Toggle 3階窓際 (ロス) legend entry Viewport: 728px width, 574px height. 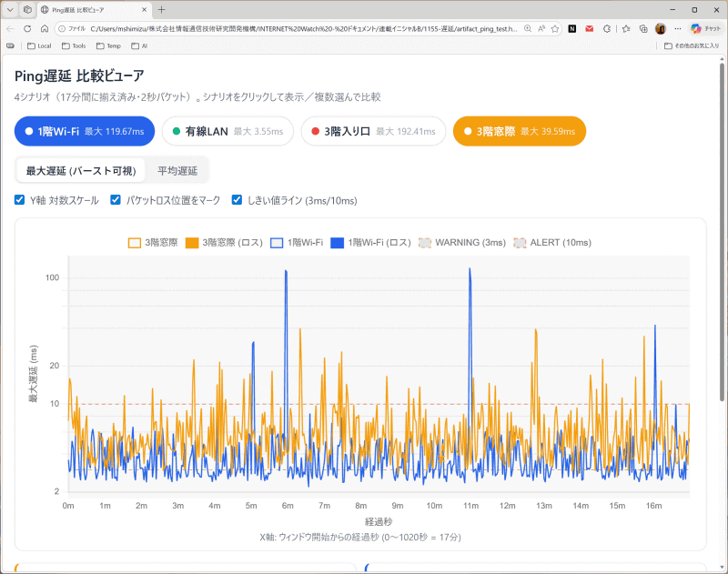click(x=224, y=243)
